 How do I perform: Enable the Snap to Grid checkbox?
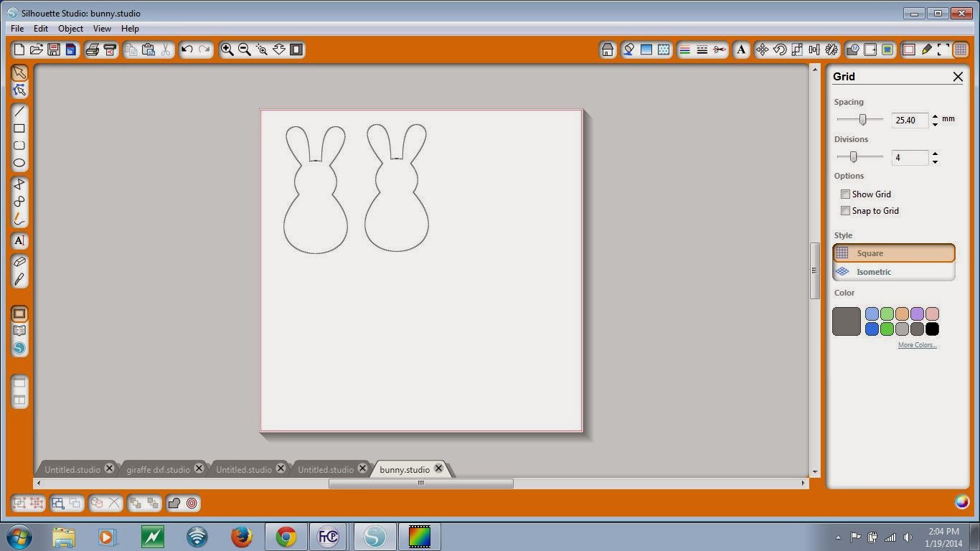tap(845, 211)
